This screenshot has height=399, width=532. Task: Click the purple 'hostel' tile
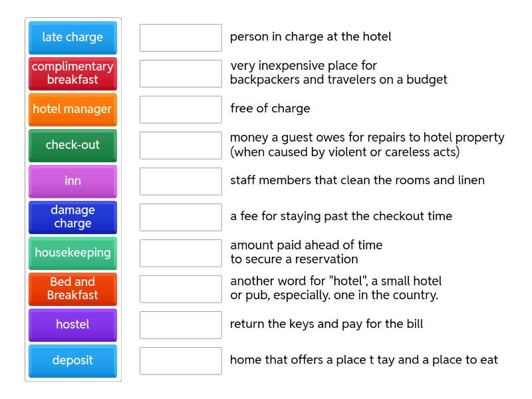pos(72,325)
